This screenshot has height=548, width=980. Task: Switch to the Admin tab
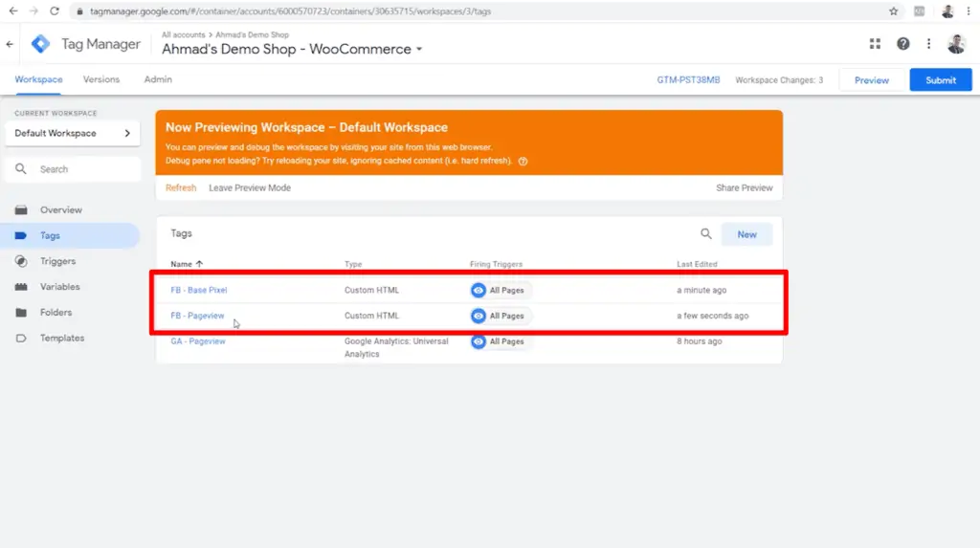click(x=158, y=79)
